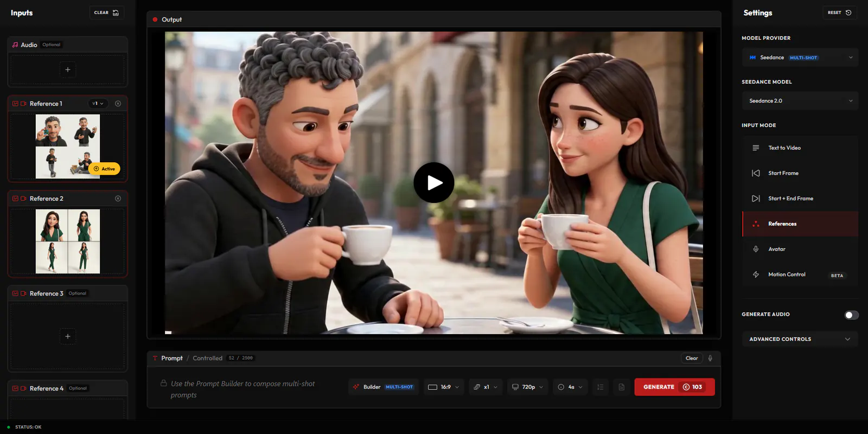Open the v1 version dropdown on Reference 1
This screenshot has height=434, width=868.
tap(98, 104)
